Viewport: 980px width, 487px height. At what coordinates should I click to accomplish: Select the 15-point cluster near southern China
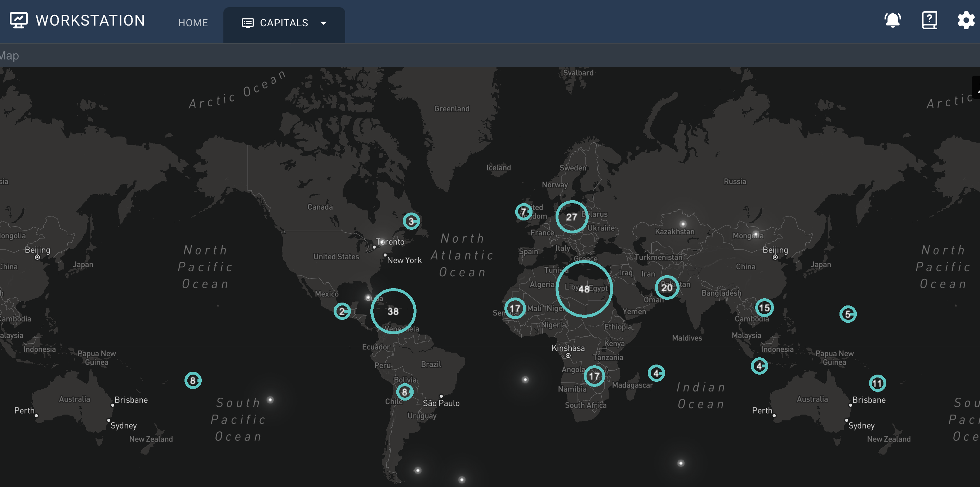(x=765, y=308)
